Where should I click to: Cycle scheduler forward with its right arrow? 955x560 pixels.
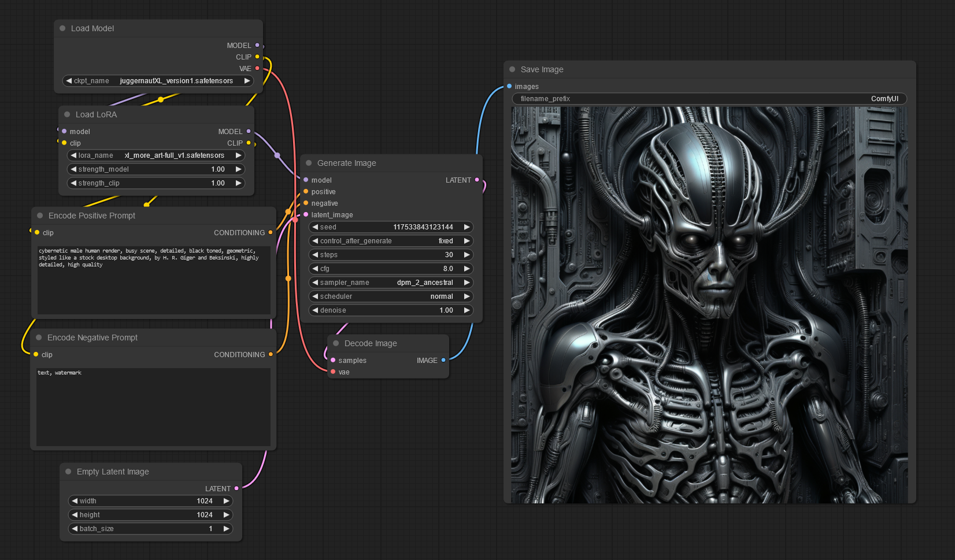point(467,296)
